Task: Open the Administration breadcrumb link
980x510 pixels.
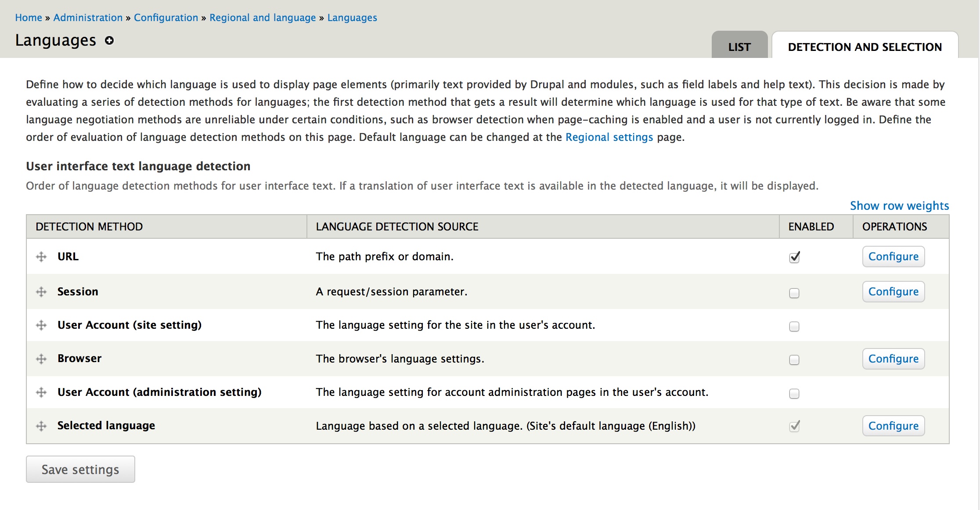Action: pyautogui.click(x=88, y=18)
